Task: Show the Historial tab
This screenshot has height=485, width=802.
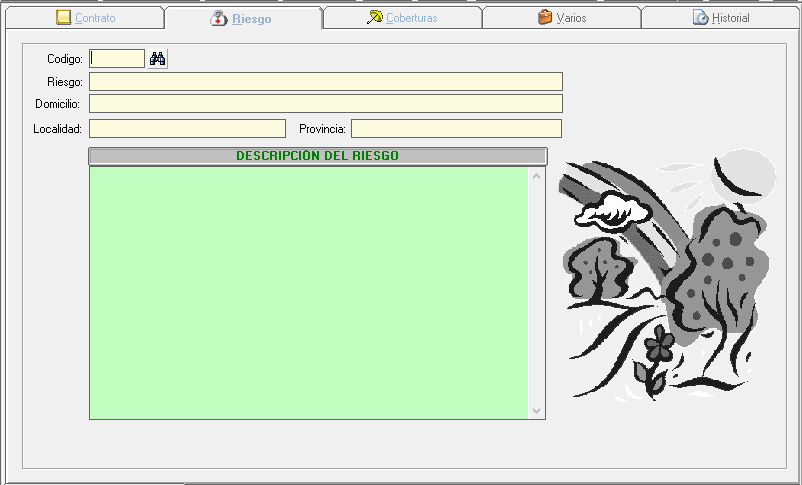Action: click(x=721, y=18)
